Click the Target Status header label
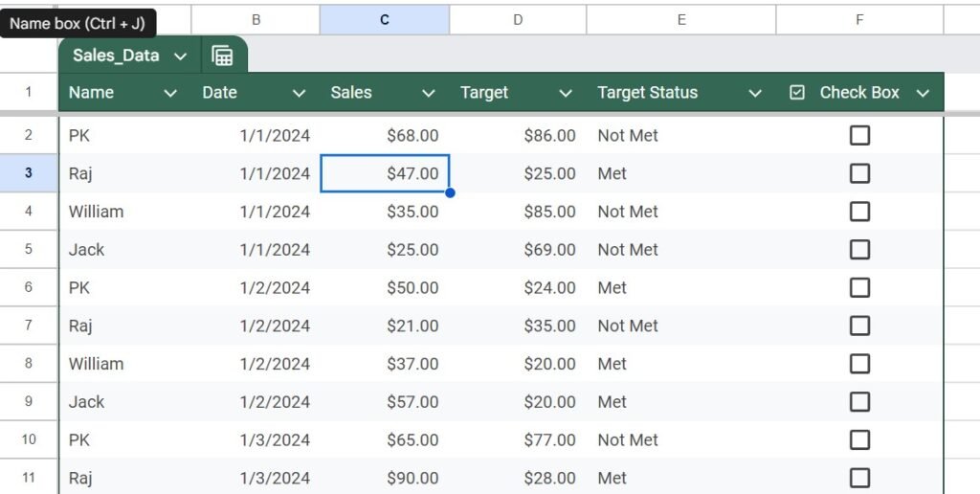The height and width of the screenshot is (494, 980). (x=648, y=93)
